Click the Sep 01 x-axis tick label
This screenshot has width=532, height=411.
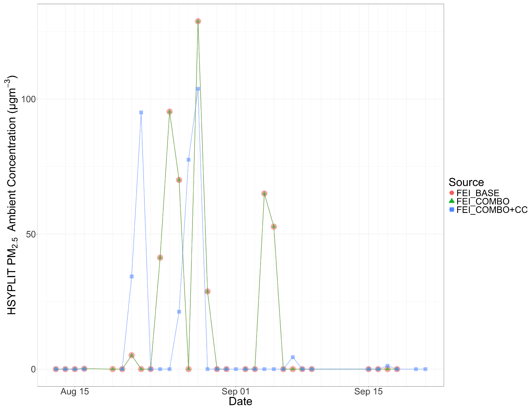tap(236, 391)
